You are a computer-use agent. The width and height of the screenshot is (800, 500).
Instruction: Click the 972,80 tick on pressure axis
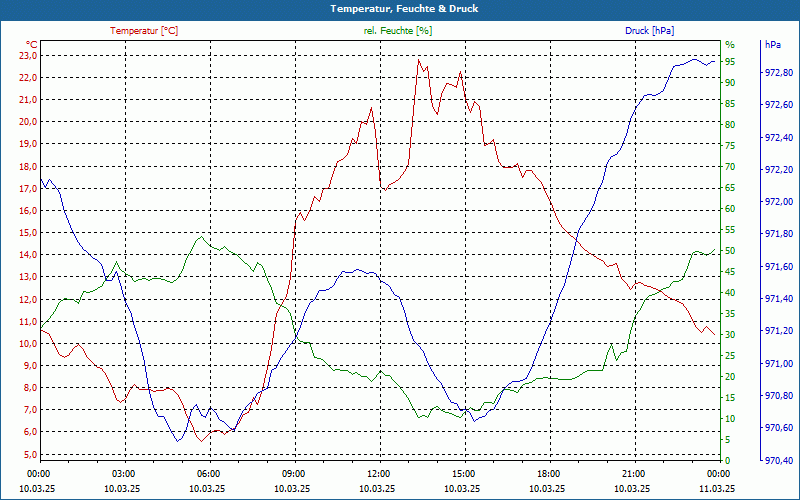(x=779, y=72)
